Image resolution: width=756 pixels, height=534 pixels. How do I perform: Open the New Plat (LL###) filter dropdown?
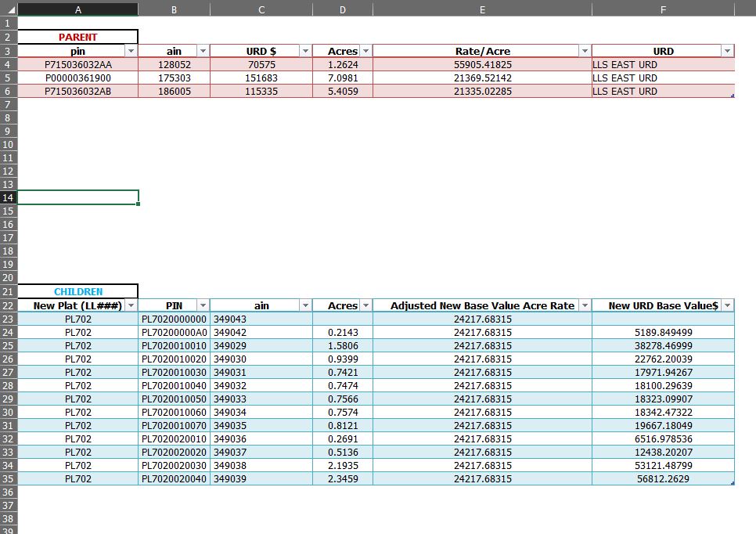(x=131, y=305)
